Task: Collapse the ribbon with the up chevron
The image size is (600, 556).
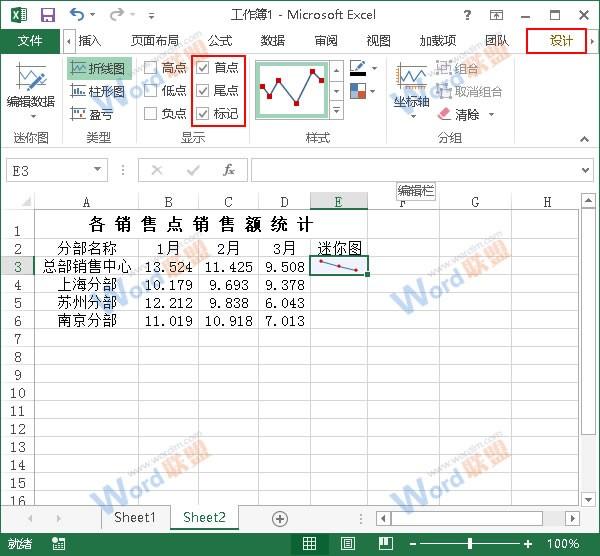Action: (x=584, y=139)
